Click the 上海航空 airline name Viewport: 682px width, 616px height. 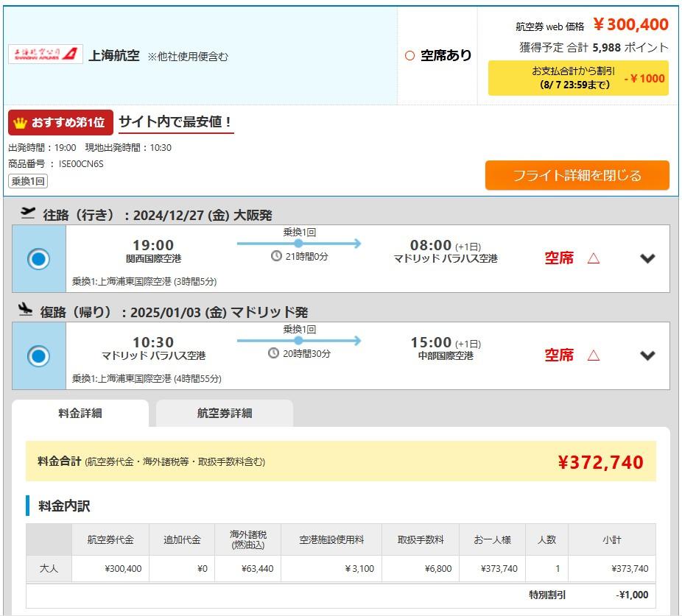pyautogui.click(x=114, y=55)
